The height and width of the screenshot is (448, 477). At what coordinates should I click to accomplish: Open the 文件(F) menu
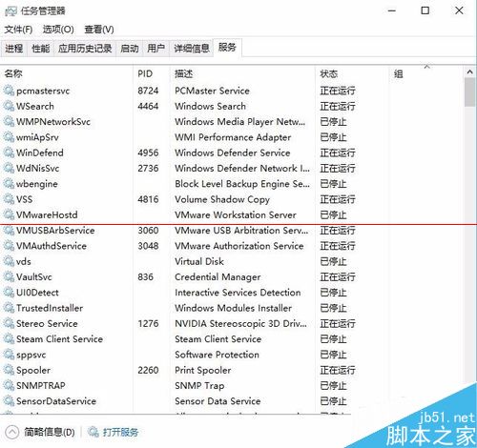pos(18,30)
